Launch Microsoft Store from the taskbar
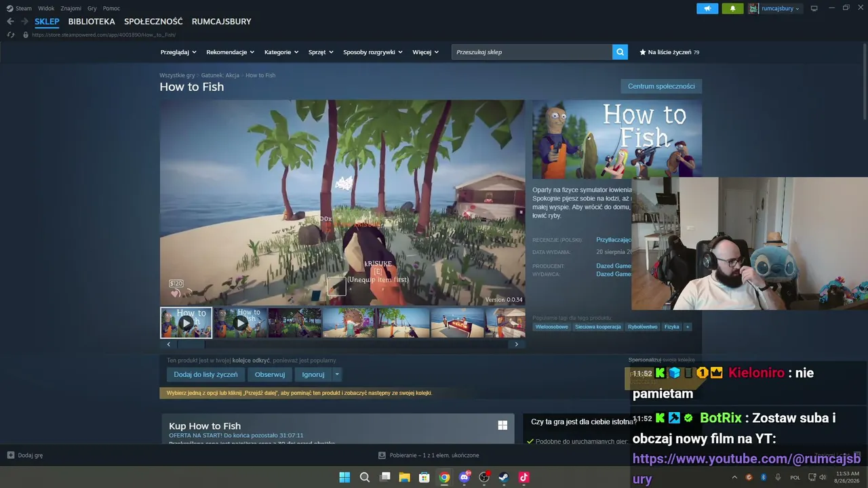 (x=424, y=477)
